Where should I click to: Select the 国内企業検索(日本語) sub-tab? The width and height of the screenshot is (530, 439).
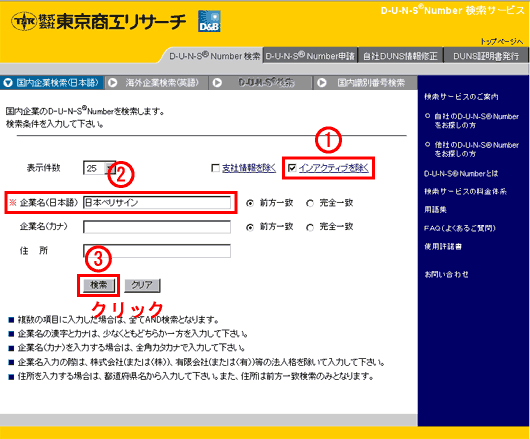tap(52, 83)
